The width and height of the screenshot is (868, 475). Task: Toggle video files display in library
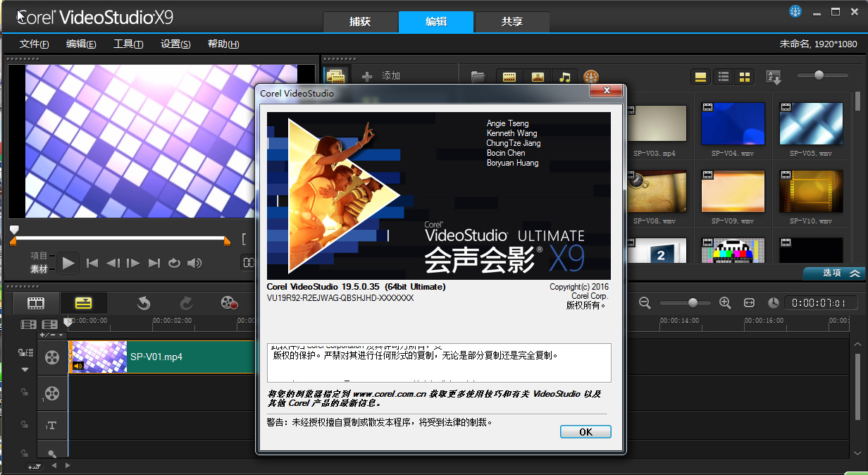pyautogui.click(x=509, y=77)
